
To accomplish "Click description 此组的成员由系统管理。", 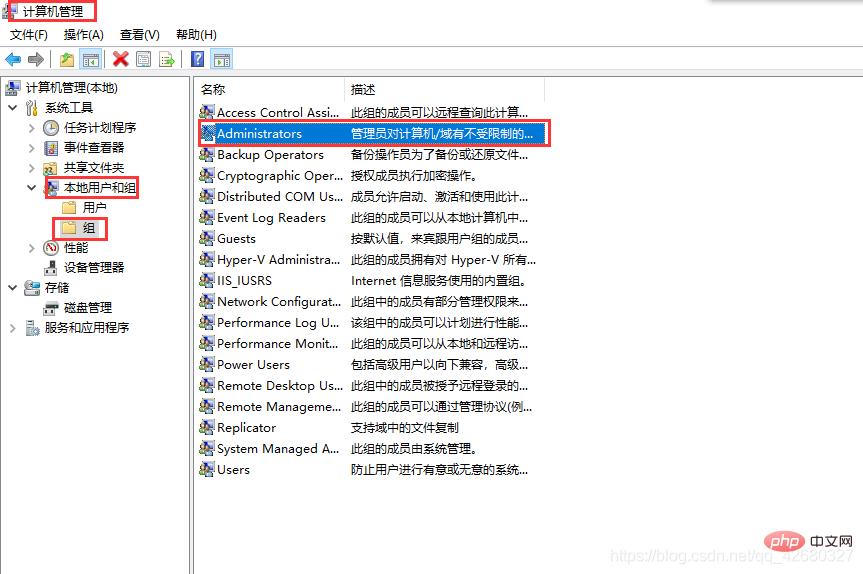I will pyautogui.click(x=414, y=449).
